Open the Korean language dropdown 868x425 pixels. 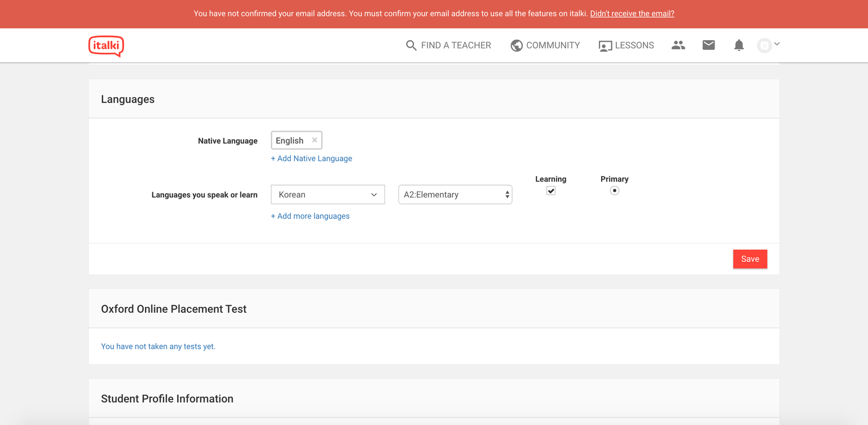pyautogui.click(x=328, y=195)
